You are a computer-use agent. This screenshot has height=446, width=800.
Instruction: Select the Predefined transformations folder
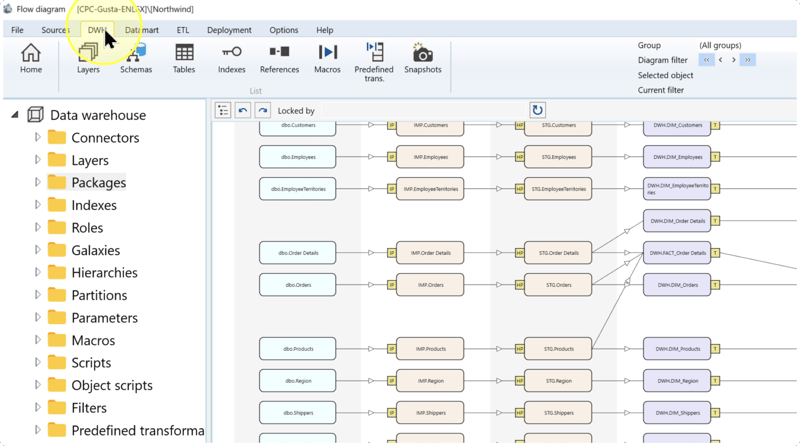[x=126, y=430]
